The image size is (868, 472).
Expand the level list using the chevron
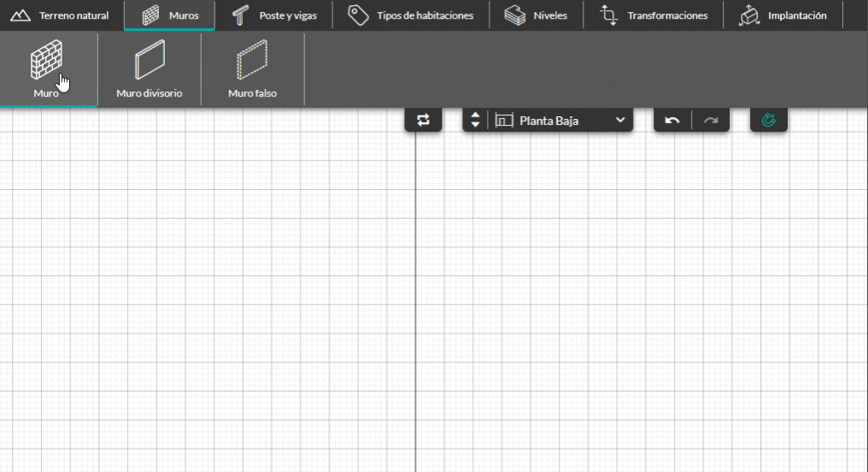[620, 121]
